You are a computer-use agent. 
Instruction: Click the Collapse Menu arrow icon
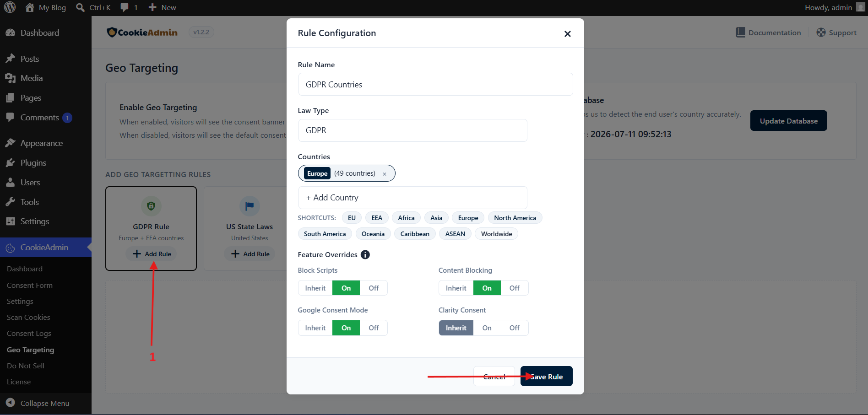point(10,403)
